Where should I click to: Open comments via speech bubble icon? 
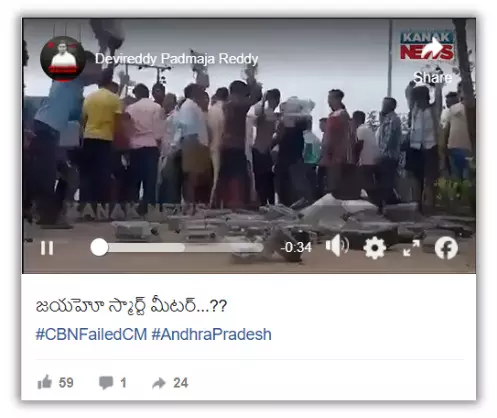click(x=106, y=382)
